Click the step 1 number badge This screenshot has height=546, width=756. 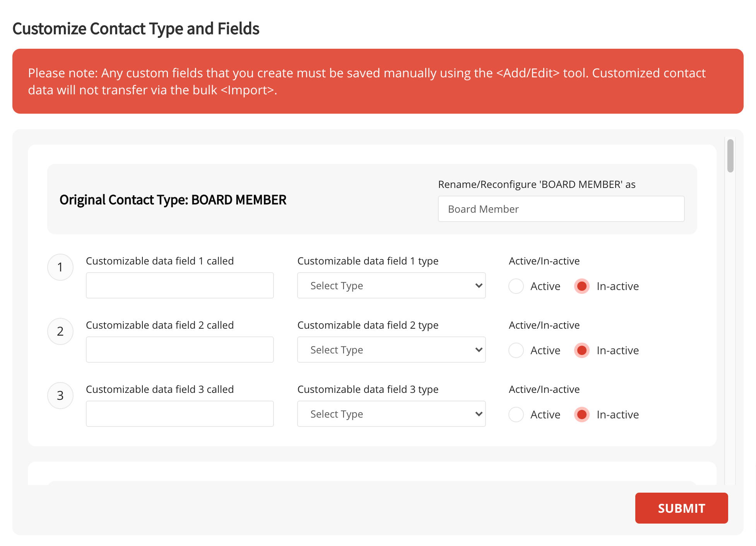tap(60, 267)
